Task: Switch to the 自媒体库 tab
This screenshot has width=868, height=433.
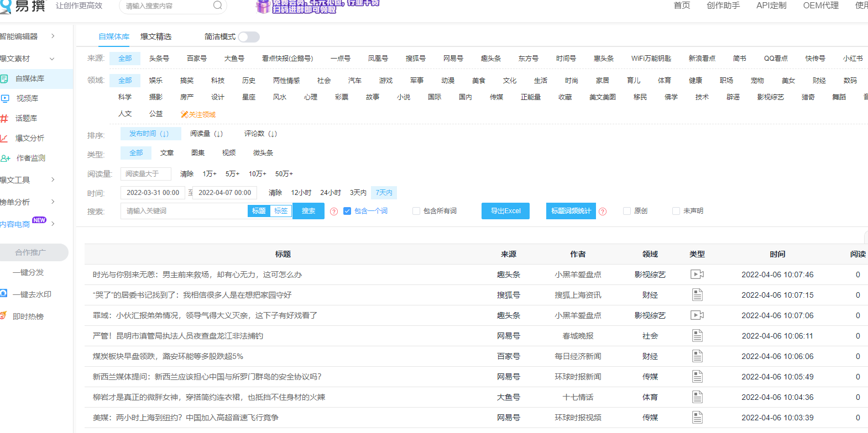Action: coord(114,36)
